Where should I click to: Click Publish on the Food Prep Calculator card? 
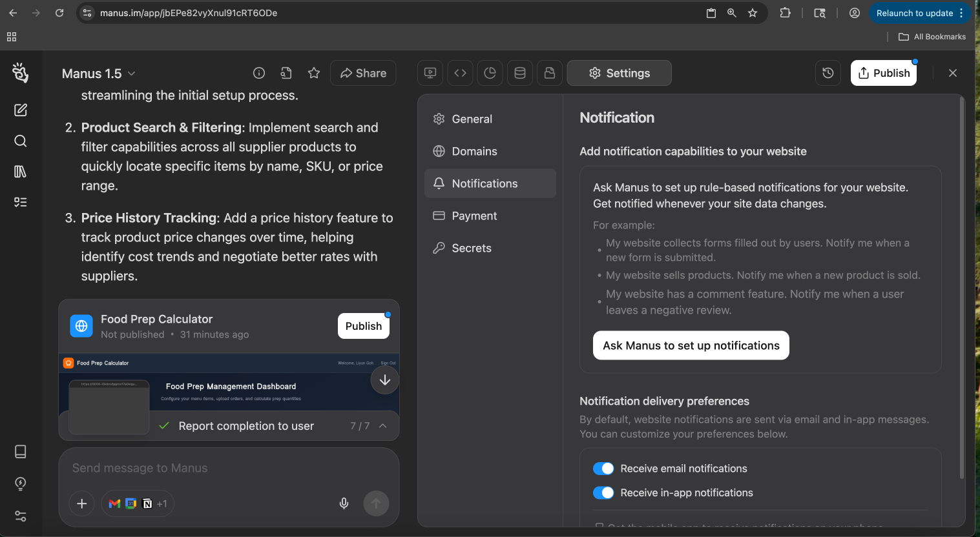click(x=364, y=326)
